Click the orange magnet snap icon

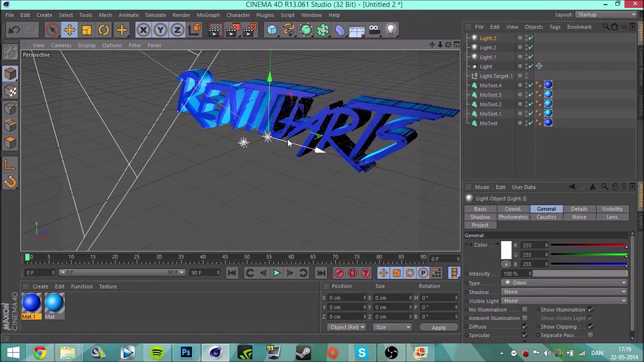point(10,182)
